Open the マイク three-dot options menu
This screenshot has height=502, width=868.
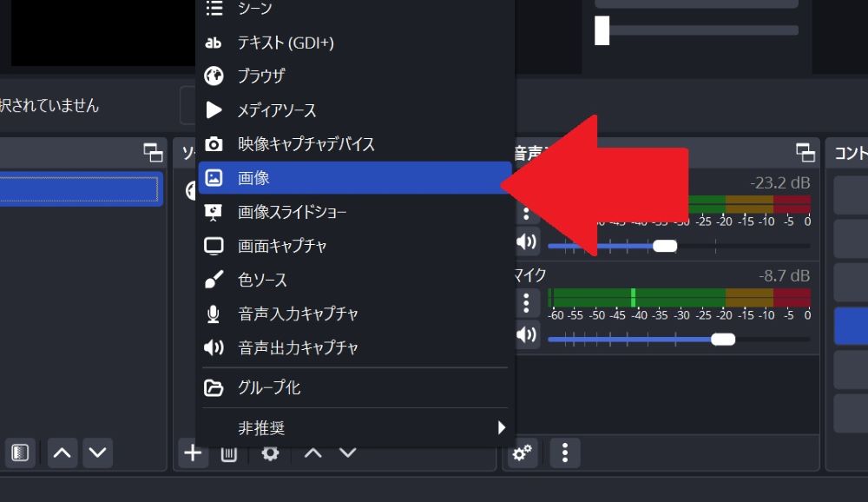pos(526,302)
